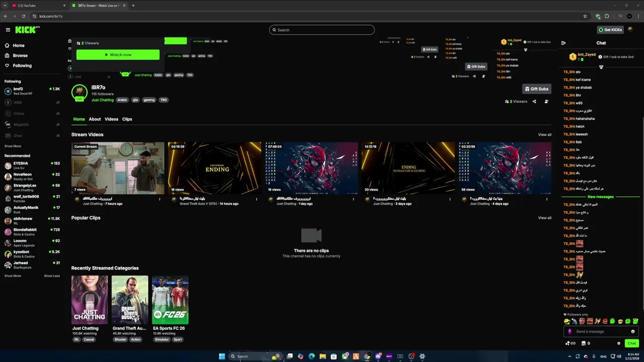Open File Explorer from taskbar

coord(323,356)
